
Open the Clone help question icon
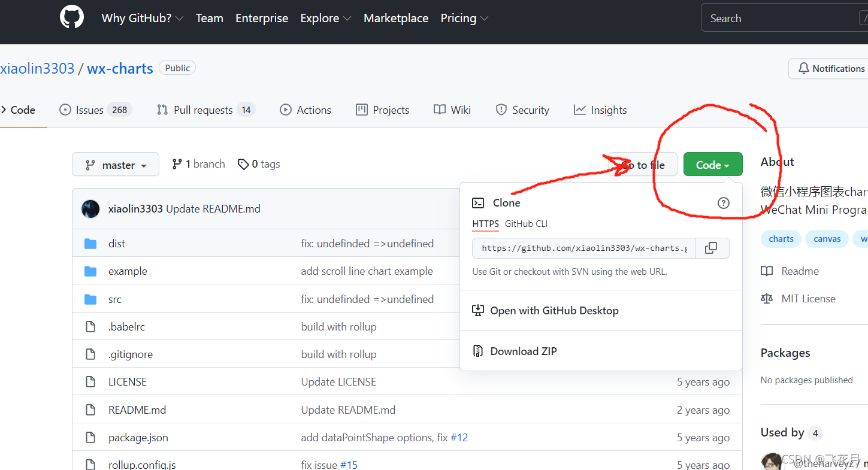[x=724, y=203]
